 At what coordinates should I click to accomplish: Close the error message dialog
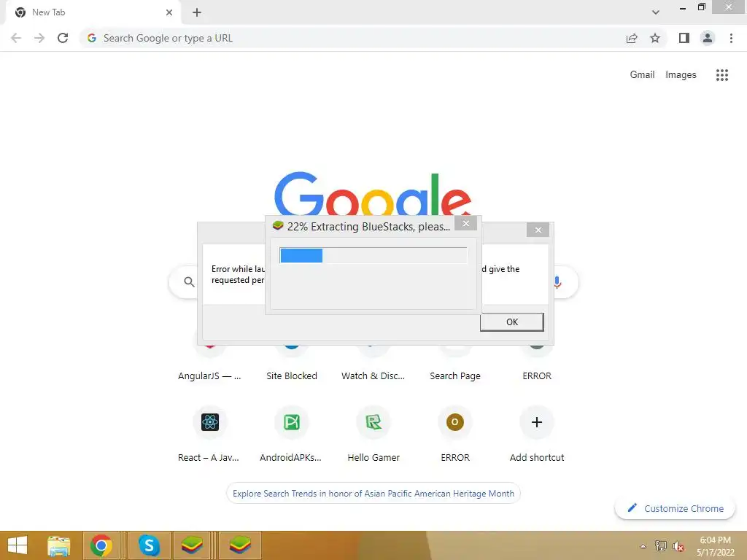538,230
